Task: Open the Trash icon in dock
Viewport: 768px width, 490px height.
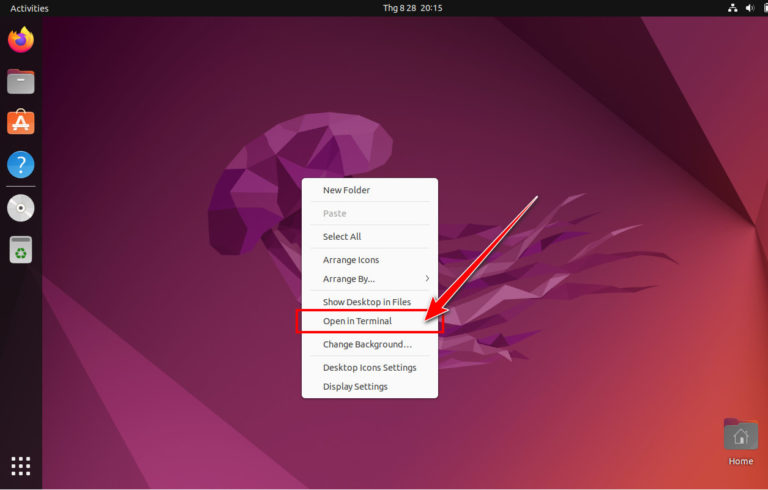Action: [21, 250]
